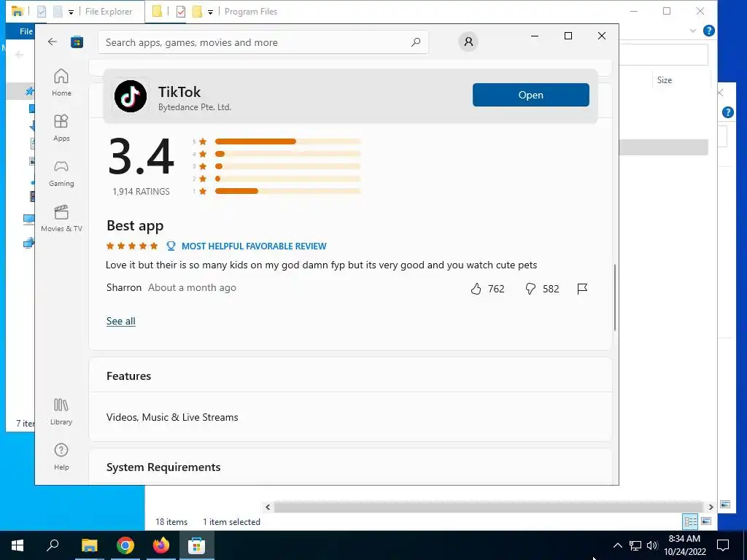Switch to large icons view in Explorer
Screen dimensions: 747x560
(x=706, y=521)
